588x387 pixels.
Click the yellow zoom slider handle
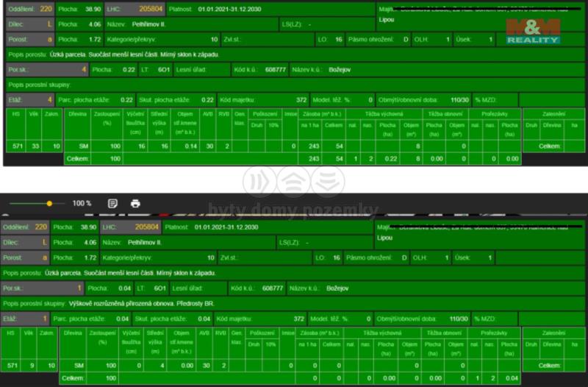(x=49, y=203)
